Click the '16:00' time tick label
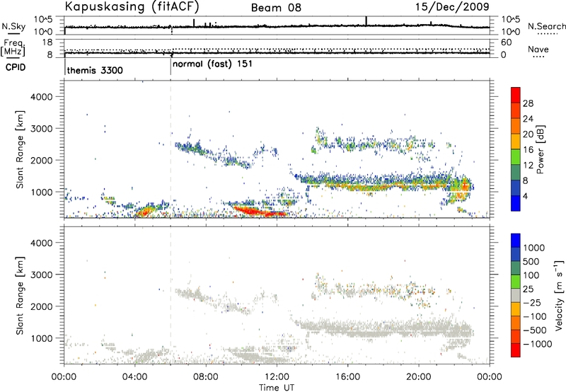 [x=347, y=377]
